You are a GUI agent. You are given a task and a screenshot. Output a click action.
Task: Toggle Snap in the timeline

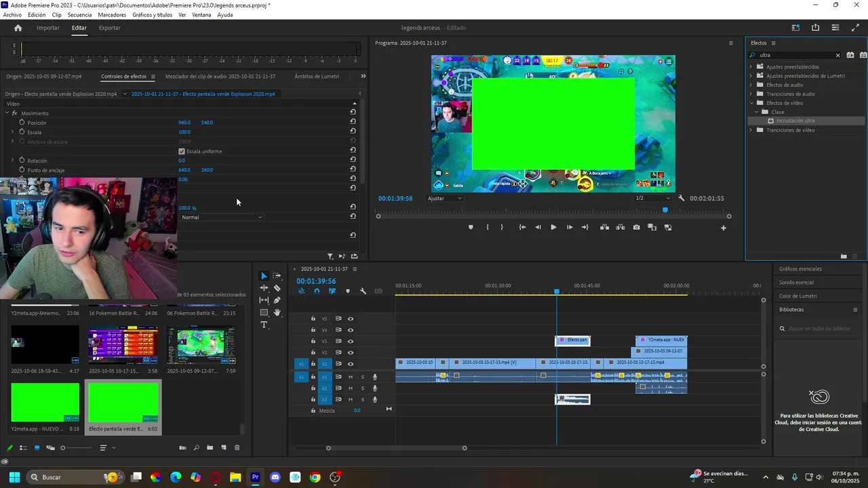click(317, 291)
